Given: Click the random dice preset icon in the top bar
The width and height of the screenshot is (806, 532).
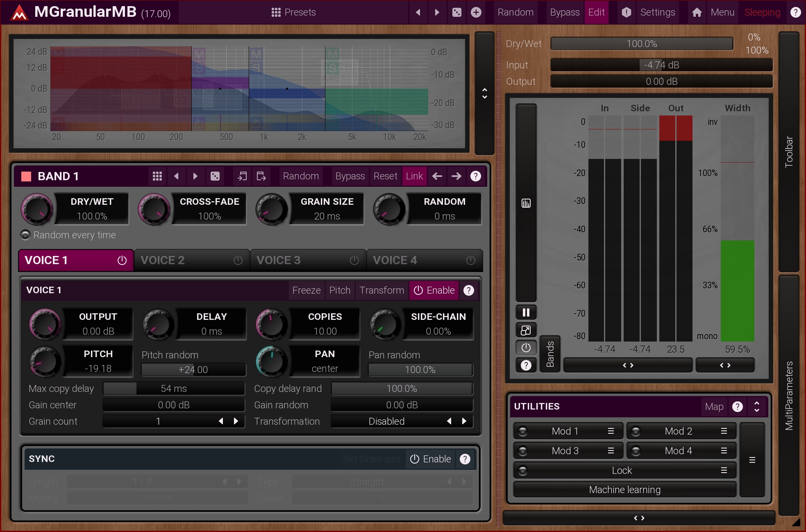Looking at the screenshot, I should click(x=456, y=12).
